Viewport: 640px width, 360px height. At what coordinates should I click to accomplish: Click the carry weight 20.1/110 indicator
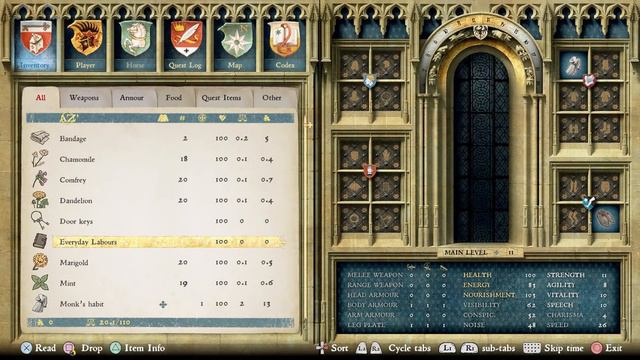tap(109, 322)
